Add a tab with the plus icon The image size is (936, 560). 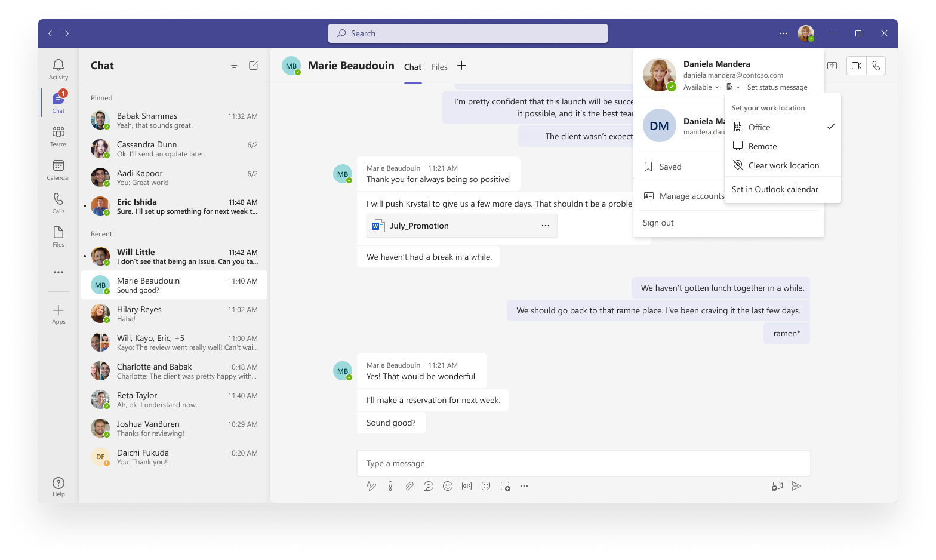pyautogui.click(x=461, y=66)
